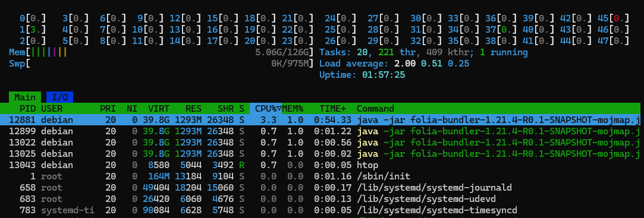Switch to the I/O tab
Image resolution: width=644 pixels, height=218 pixels.
(59, 97)
